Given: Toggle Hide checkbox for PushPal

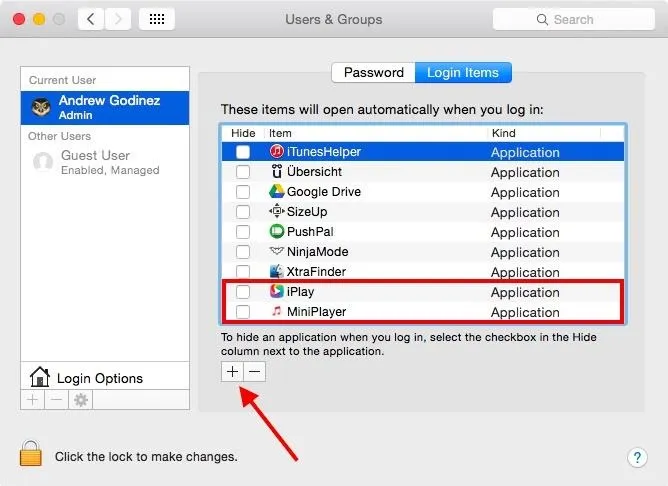Looking at the screenshot, I should [x=243, y=232].
